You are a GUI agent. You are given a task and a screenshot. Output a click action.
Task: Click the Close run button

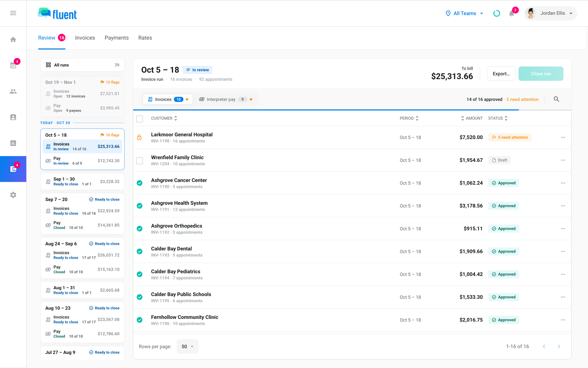point(541,74)
